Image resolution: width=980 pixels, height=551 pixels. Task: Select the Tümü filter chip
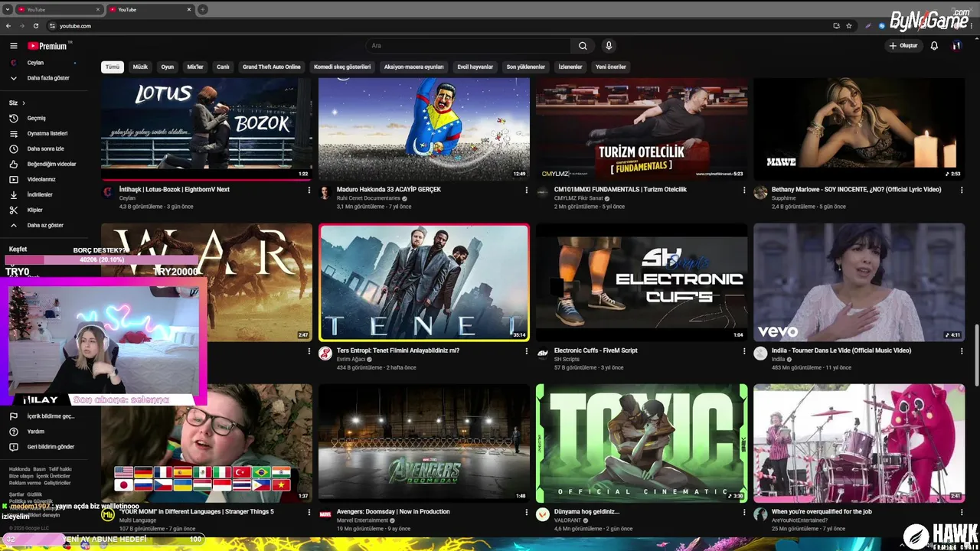[113, 67]
